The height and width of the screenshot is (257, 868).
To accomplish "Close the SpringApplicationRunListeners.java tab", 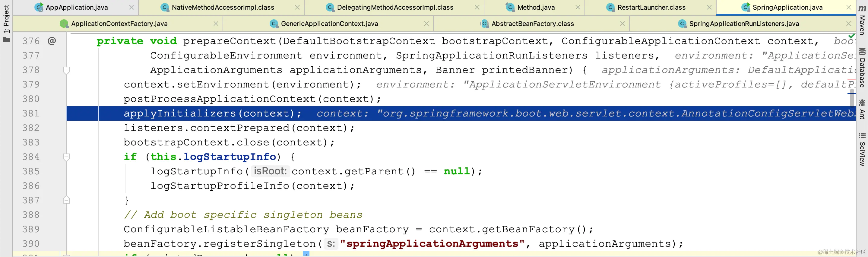I will pos(848,24).
